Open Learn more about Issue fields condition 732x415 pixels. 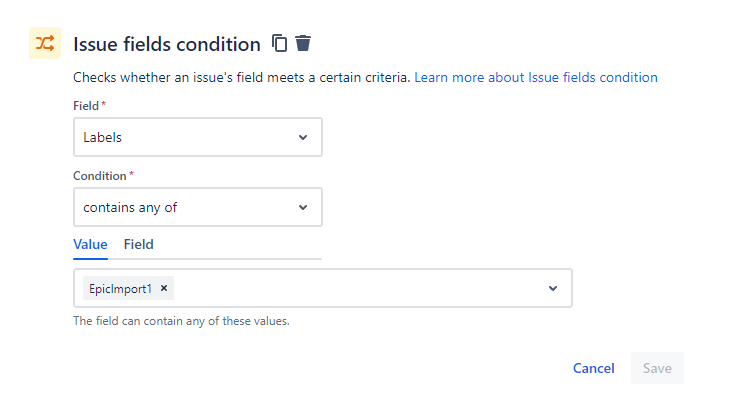point(535,77)
